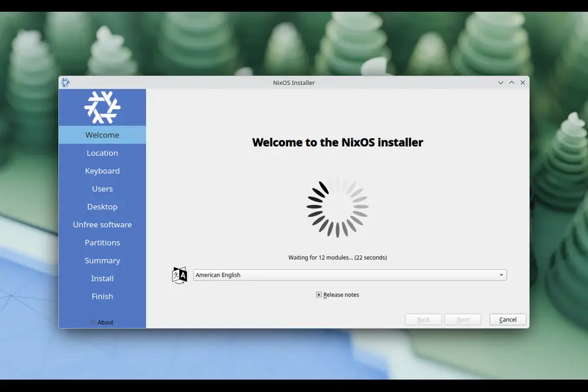Viewport: 588px width, 392px height.
Task: Select the Install step in sidebar
Action: (x=102, y=278)
